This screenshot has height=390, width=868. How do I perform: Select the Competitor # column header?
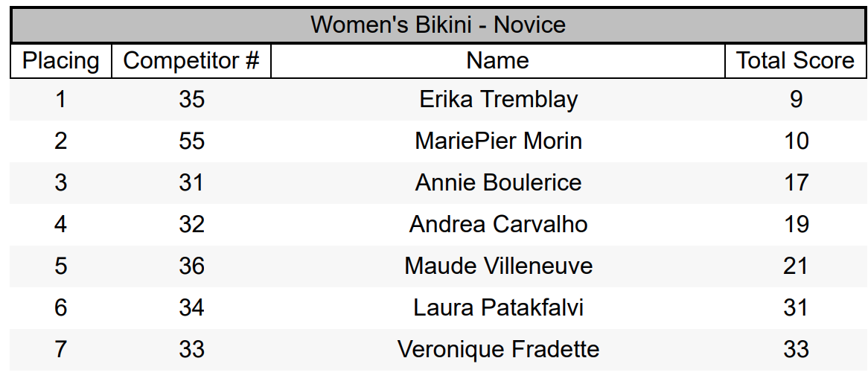point(191,60)
